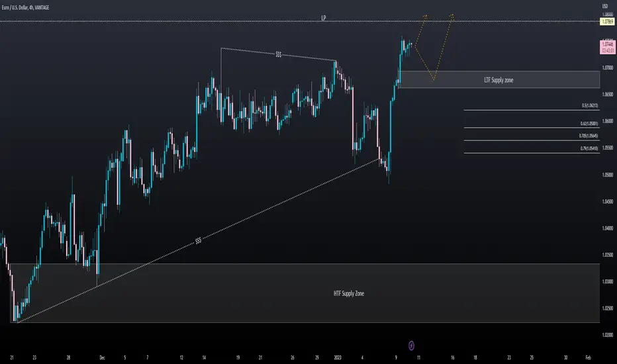Click the 1.03500 price axis tick
The width and height of the screenshot is (617, 364).
tap(608, 255)
